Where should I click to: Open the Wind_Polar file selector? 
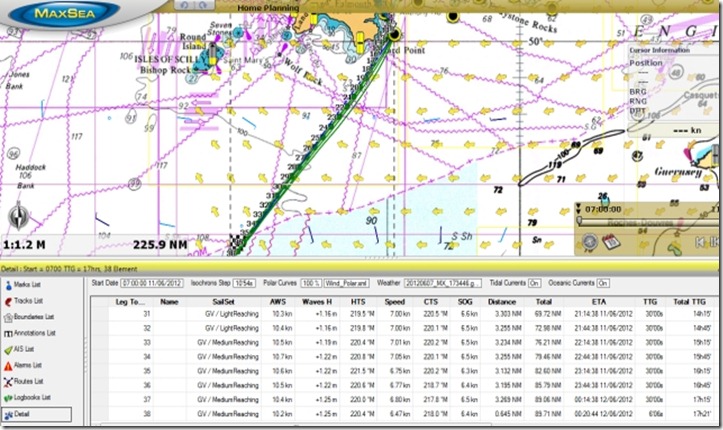(x=346, y=283)
